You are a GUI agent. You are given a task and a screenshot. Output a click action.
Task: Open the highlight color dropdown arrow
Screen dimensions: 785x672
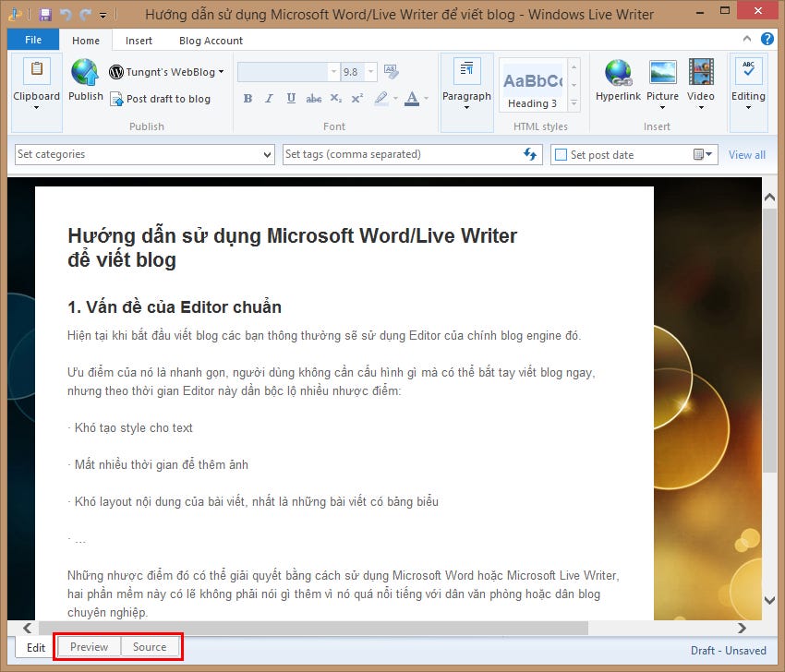click(x=395, y=98)
